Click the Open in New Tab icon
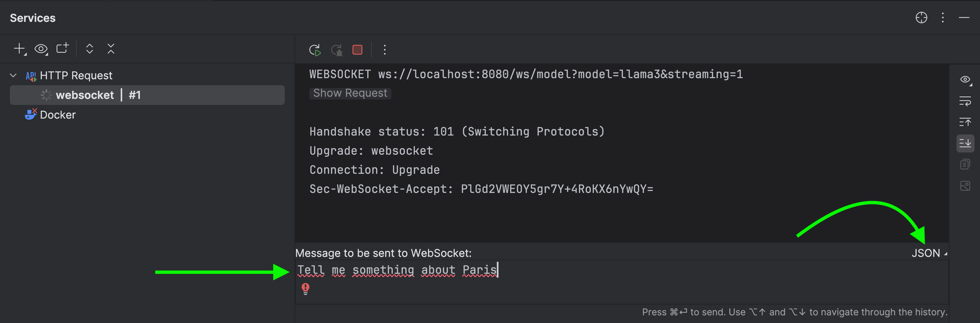The height and width of the screenshot is (323, 980). point(62,48)
